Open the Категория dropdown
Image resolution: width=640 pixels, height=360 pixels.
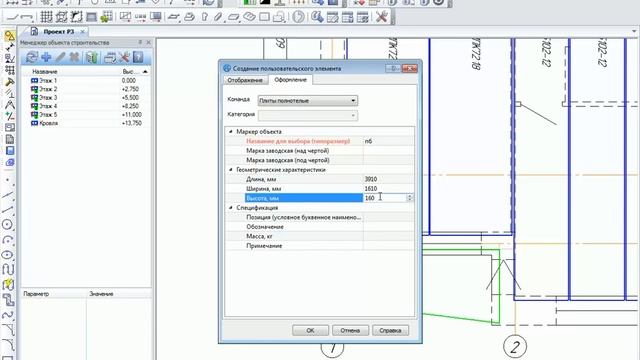click(308, 116)
